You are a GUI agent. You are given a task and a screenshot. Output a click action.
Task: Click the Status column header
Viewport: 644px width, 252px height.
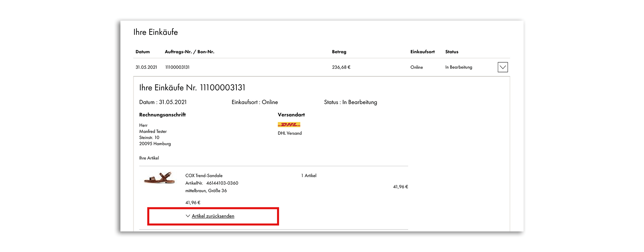(451, 52)
